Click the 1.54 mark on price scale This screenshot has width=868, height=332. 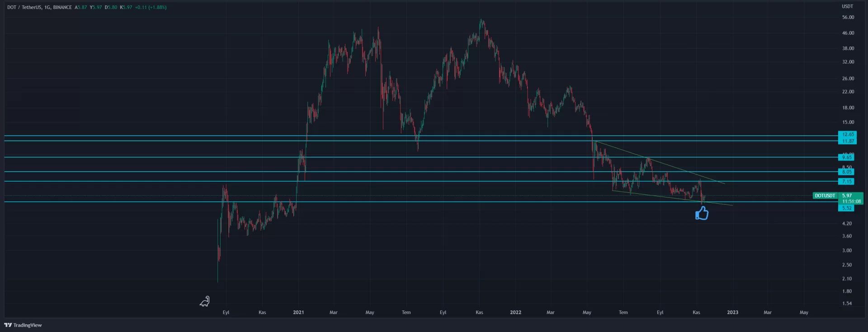[x=847, y=303]
